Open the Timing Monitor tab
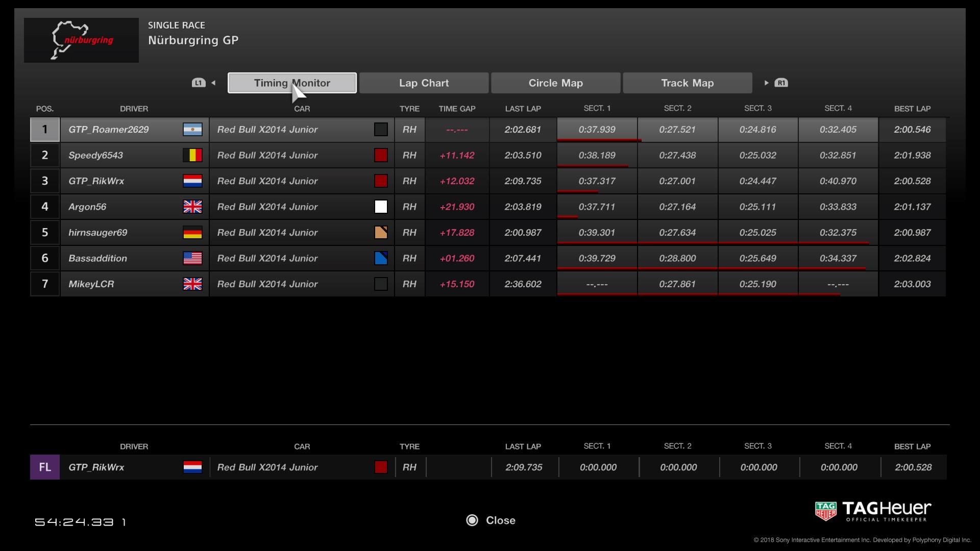 pyautogui.click(x=292, y=83)
